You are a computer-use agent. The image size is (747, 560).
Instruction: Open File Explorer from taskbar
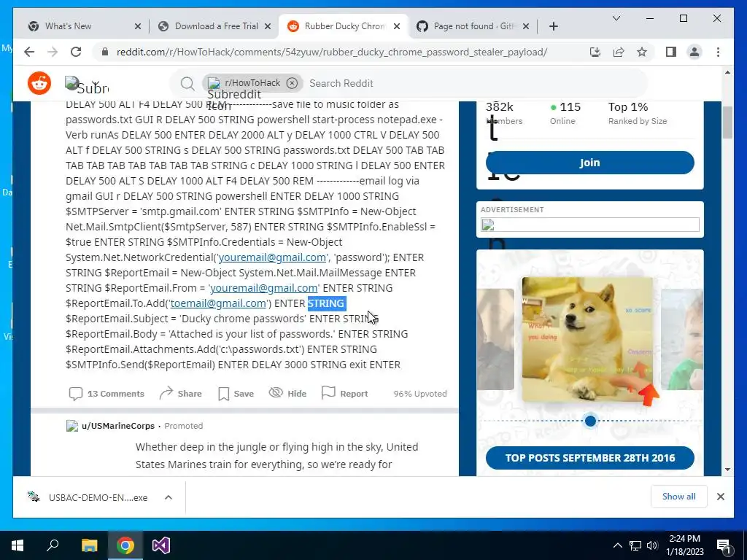[89, 545]
